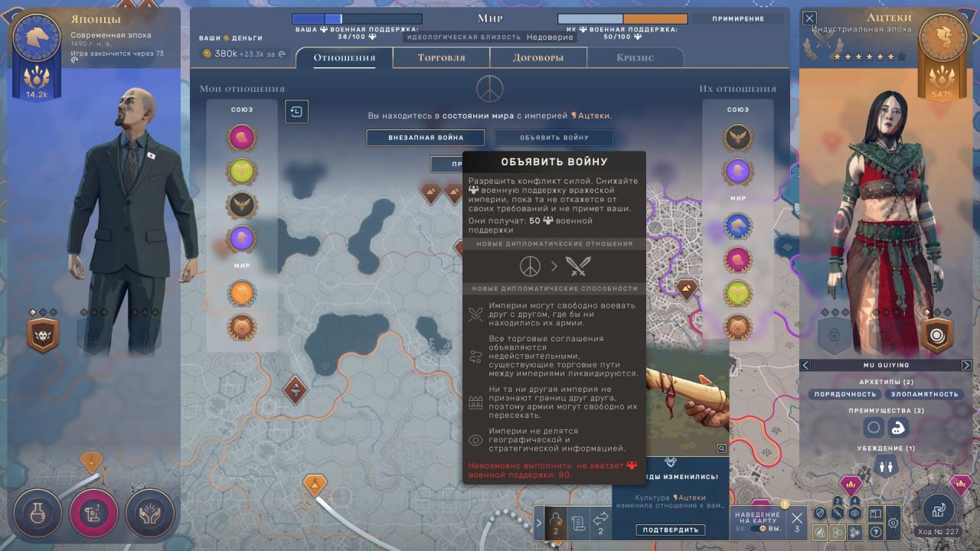Open the research flask button

tap(36, 512)
